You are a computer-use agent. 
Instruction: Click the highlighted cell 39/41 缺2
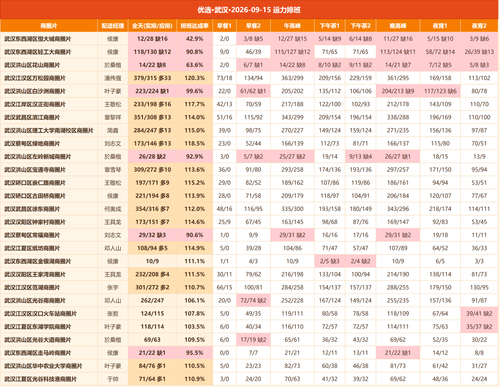pyautogui.click(x=479, y=313)
